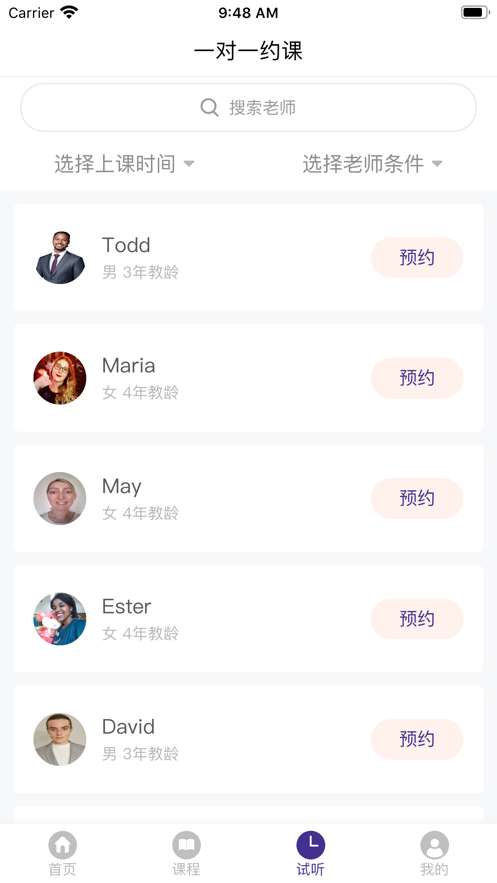This screenshot has height=883, width=497.
Task: Tap 预约 next to David
Action: pyautogui.click(x=417, y=738)
